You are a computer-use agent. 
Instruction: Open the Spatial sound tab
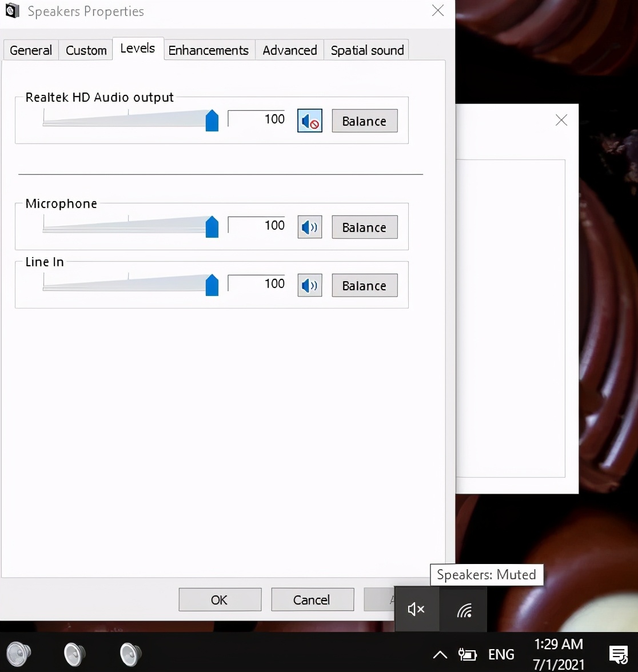tap(367, 50)
